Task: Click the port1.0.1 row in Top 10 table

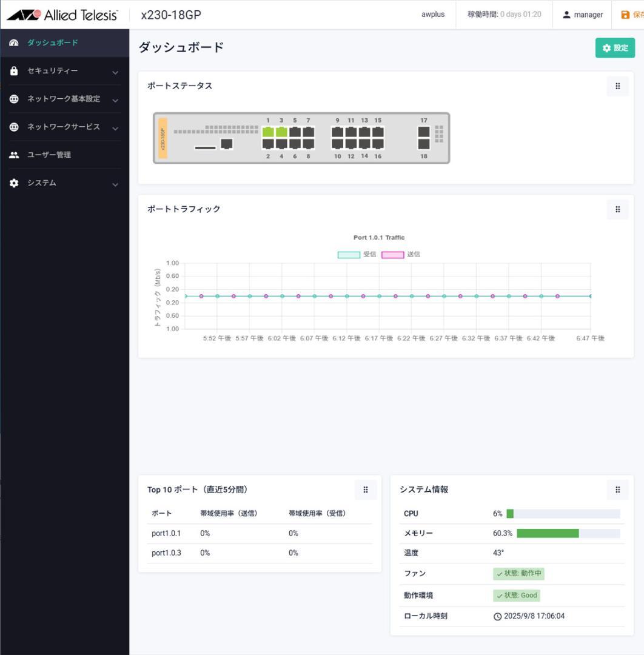Action: 259,534
